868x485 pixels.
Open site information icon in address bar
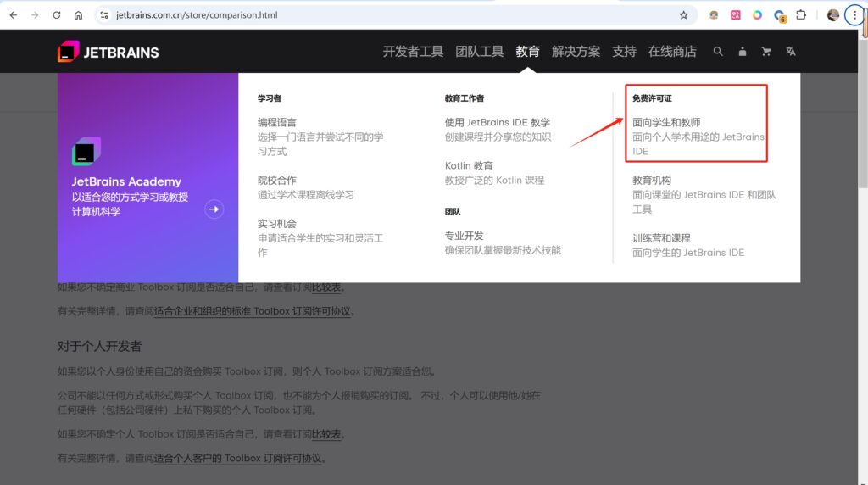pyautogui.click(x=104, y=15)
